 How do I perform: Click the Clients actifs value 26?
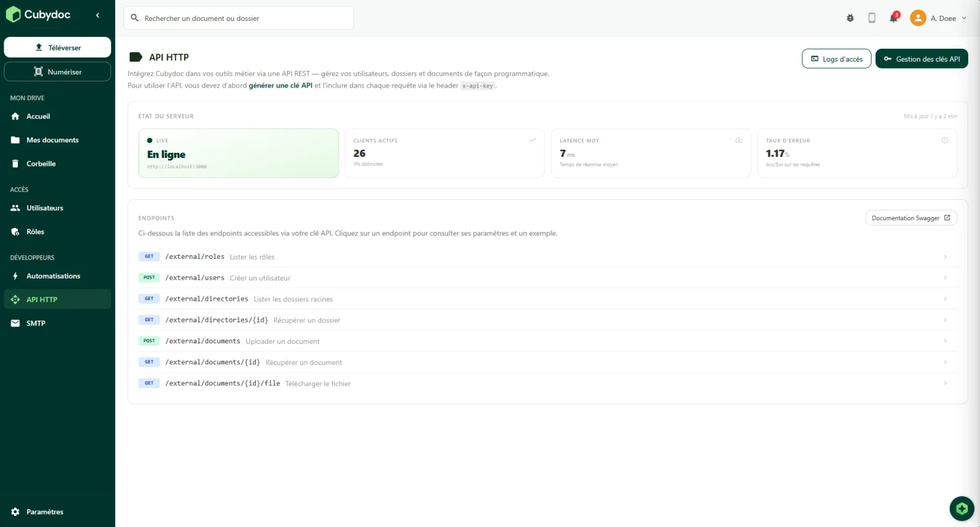359,153
